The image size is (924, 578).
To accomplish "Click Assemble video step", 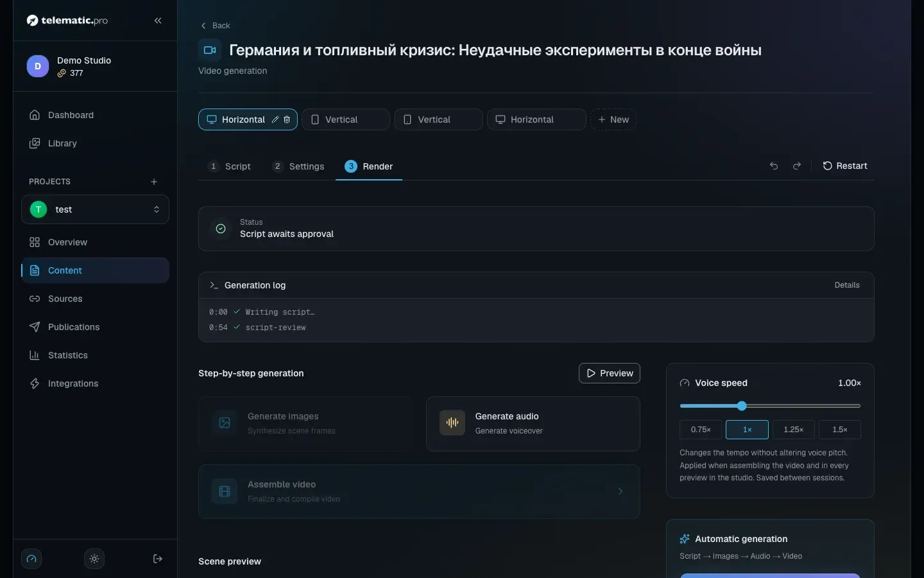I will [419, 491].
